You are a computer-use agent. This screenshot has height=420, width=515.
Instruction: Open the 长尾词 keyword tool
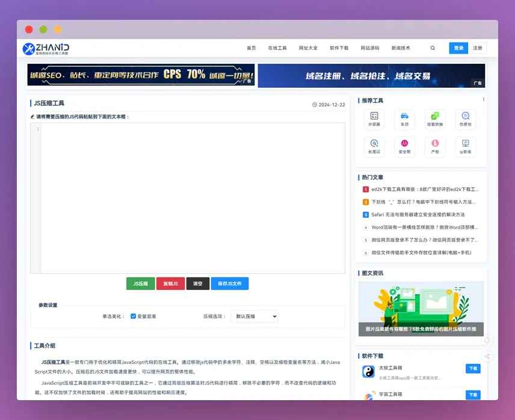[x=373, y=146]
